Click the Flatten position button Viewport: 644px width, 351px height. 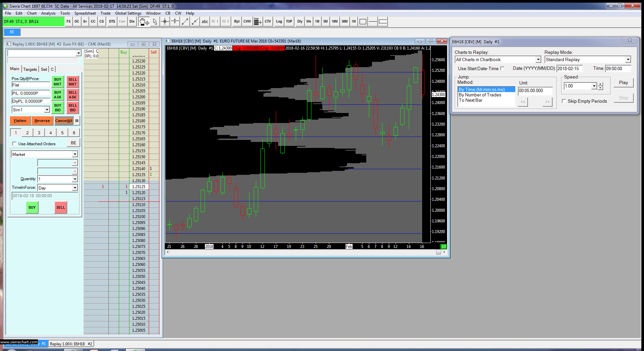[x=20, y=121]
